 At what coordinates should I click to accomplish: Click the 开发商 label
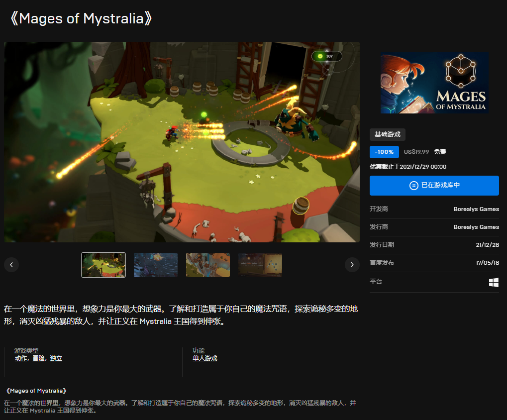click(x=379, y=209)
